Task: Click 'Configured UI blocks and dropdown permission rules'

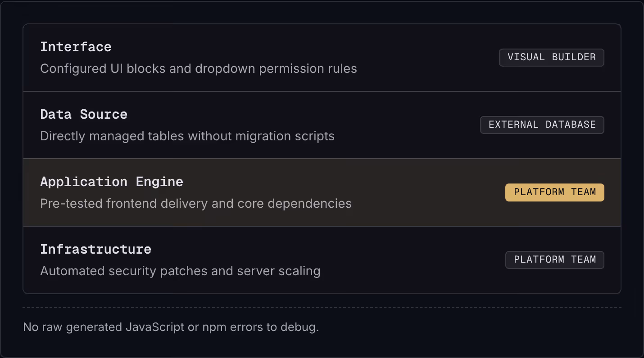Action: point(199,69)
